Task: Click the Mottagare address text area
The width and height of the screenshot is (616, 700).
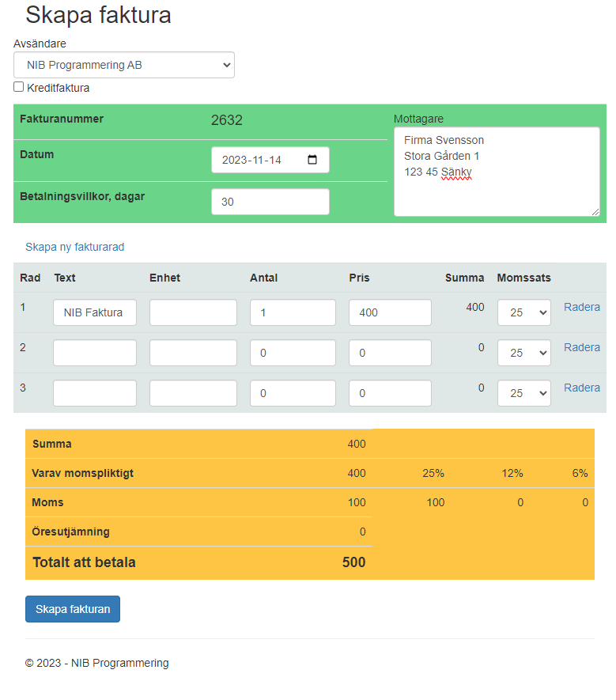Action: coord(496,172)
